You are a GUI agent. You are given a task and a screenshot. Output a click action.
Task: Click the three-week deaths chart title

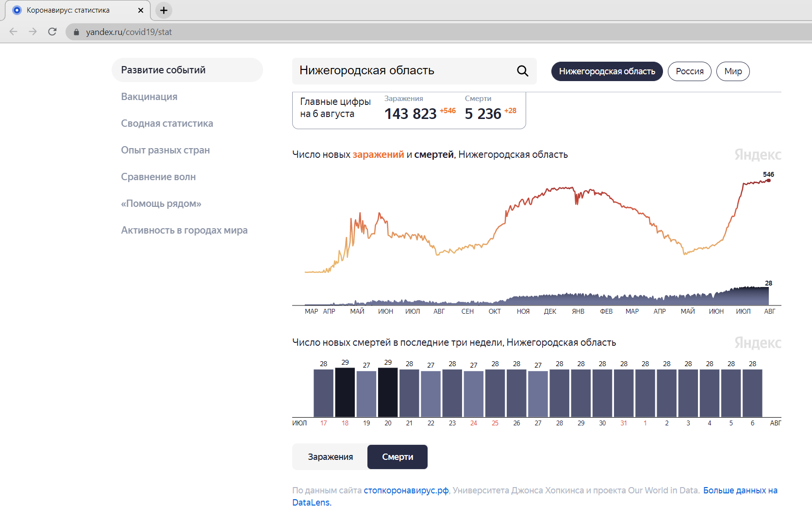pyautogui.click(x=454, y=342)
